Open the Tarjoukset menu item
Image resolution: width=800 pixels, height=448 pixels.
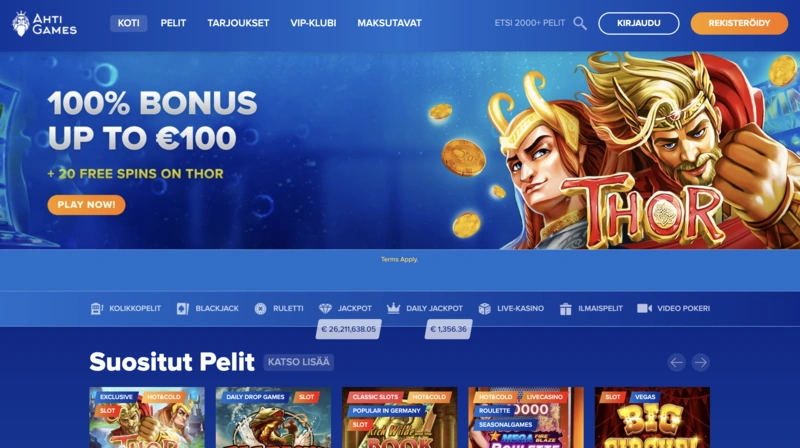pyautogui.click(x=238, y=23)
